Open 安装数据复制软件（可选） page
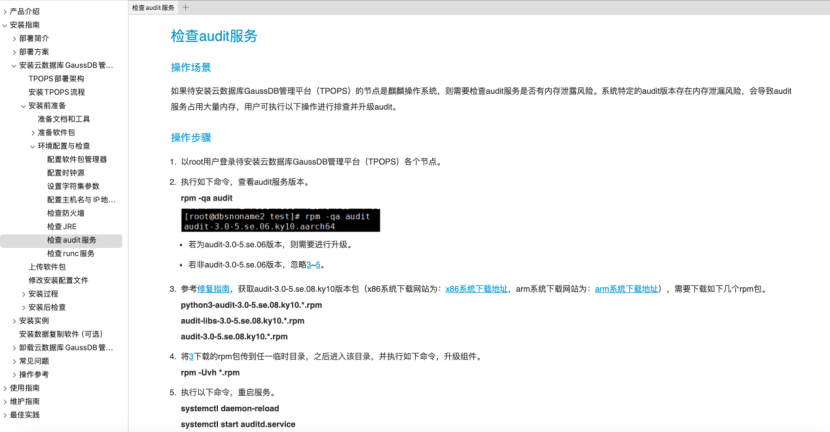The height and width of the screenshot is (432, 830). [x=61, y=334]
